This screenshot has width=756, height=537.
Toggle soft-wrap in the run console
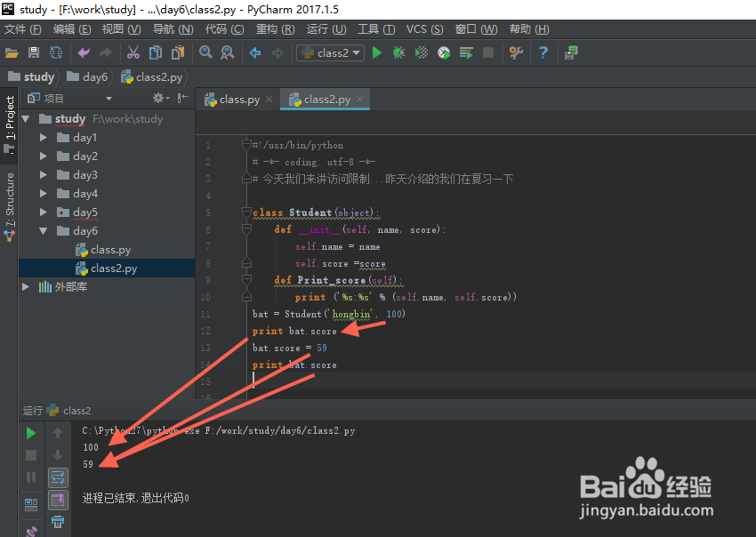click(x=58, y=478)
